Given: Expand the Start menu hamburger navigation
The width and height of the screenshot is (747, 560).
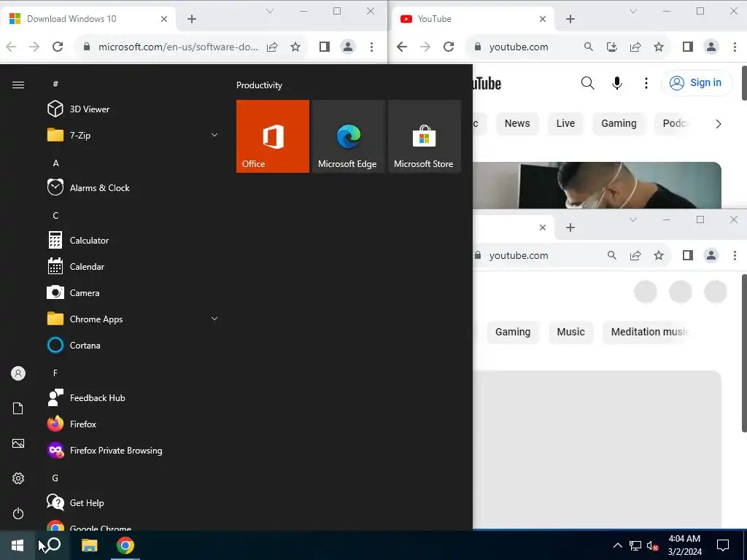Looking at the screenshot, I should (x=18, y=85).
